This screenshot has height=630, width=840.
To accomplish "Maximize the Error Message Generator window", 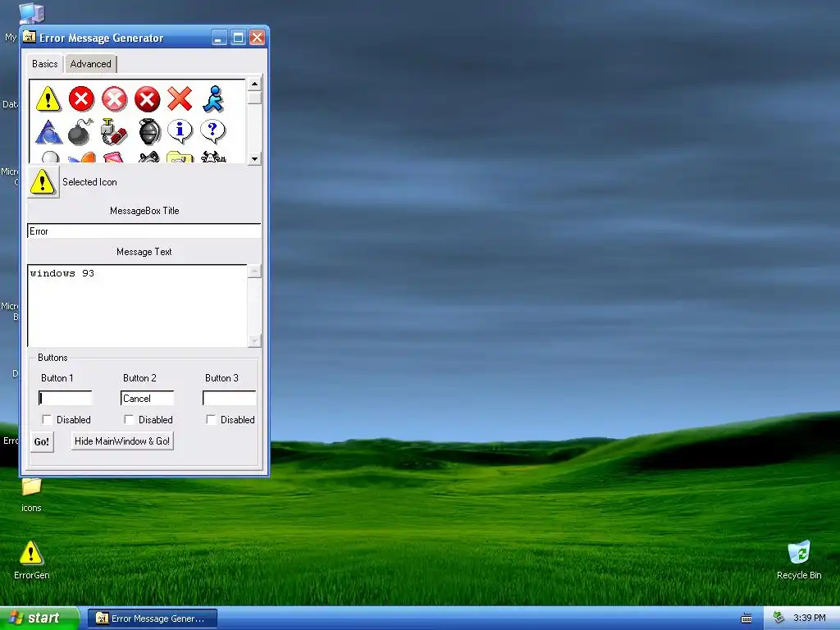I will (238, 38).
